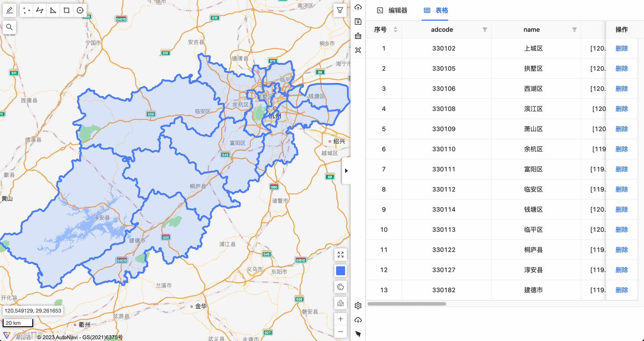The width and height of the screenshot is (644, 341).
Task: Open the settings gear icon
Action: (358, 305)
